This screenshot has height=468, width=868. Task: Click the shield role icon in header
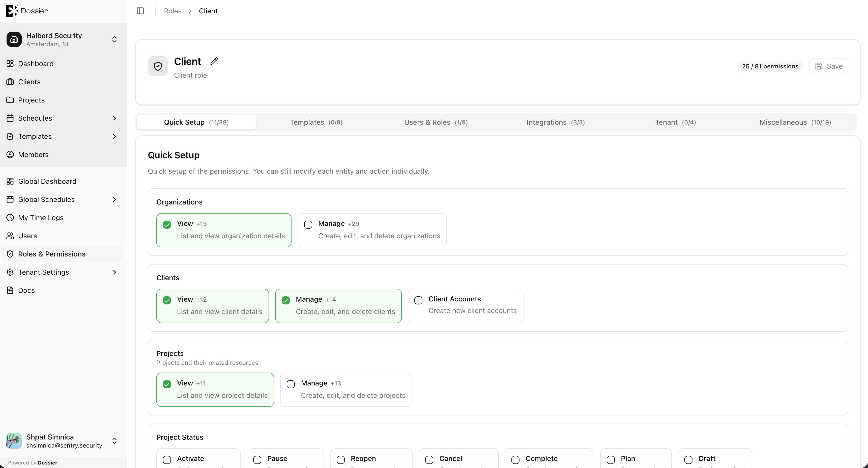tap(158, 66)
